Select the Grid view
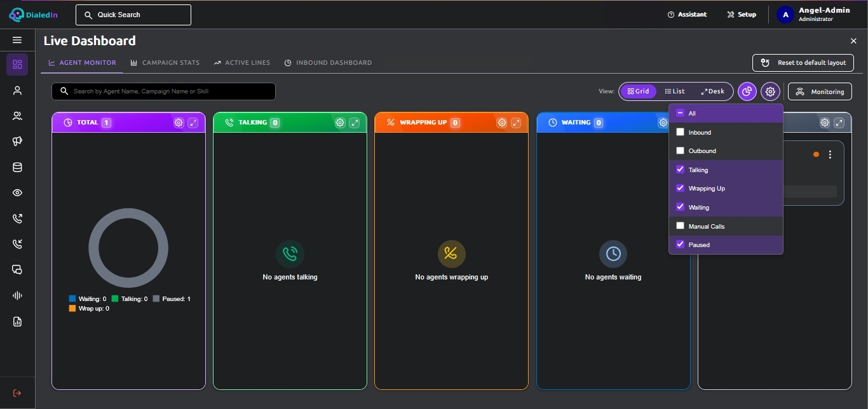The image size is (868, 409). point(638,91)
